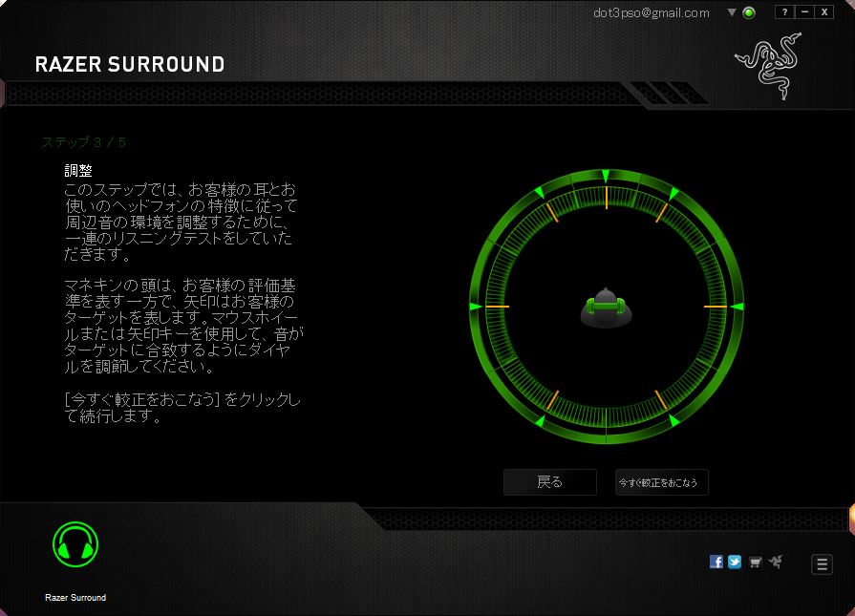855x616 pixels.
Task: Click the 戻る (Back) button
Action: pyautogui.click(x=549, y=482)
